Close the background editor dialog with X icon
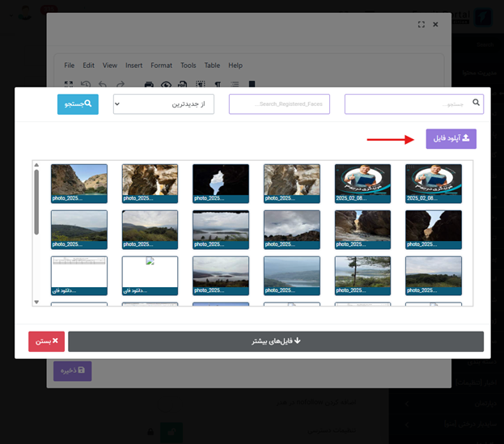The image size is (504, 444). tap(435, 25)
